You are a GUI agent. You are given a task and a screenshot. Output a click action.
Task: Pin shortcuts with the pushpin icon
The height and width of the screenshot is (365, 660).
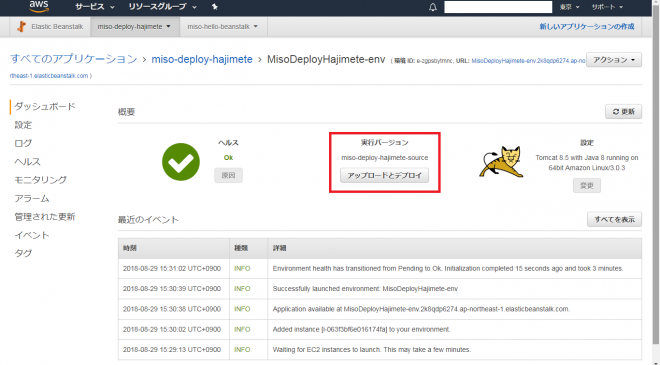coord(215,7)
